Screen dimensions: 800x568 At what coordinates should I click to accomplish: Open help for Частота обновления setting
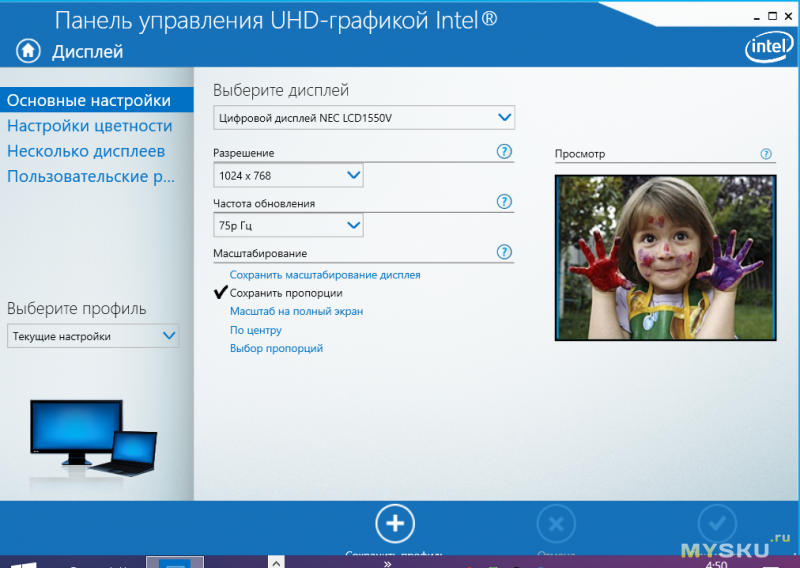504,202
